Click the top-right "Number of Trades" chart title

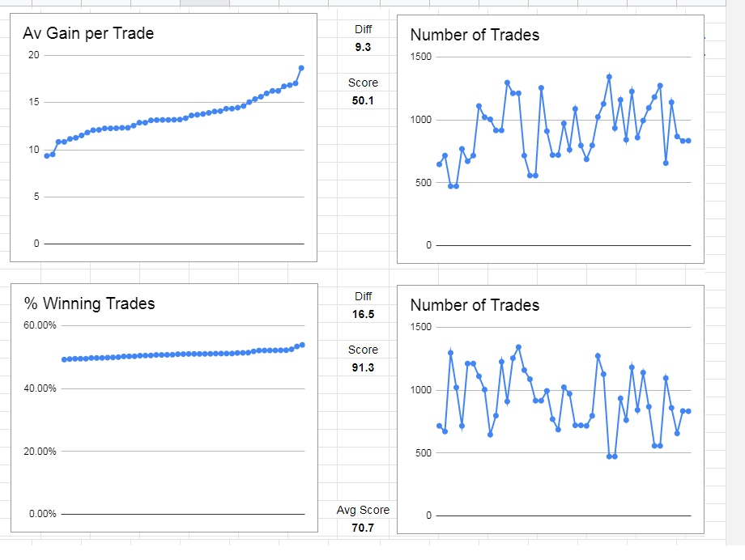(475, 35)
